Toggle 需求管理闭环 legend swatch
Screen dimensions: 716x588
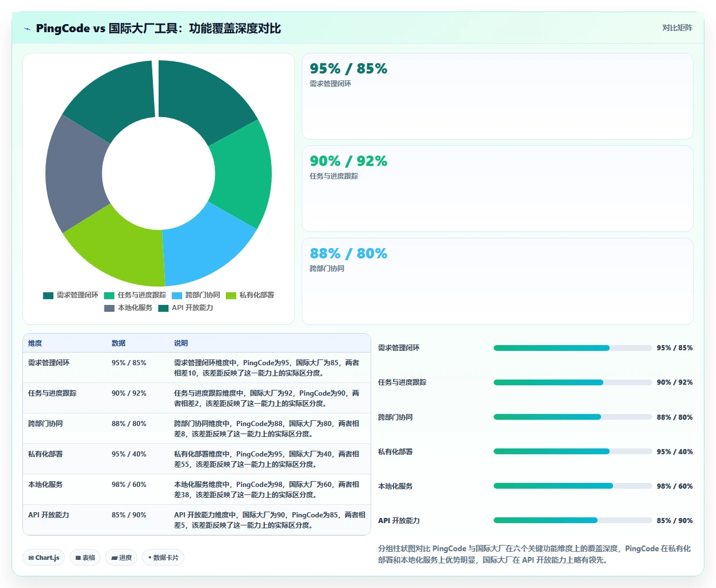pyautogui.click(x=48, y=295)
